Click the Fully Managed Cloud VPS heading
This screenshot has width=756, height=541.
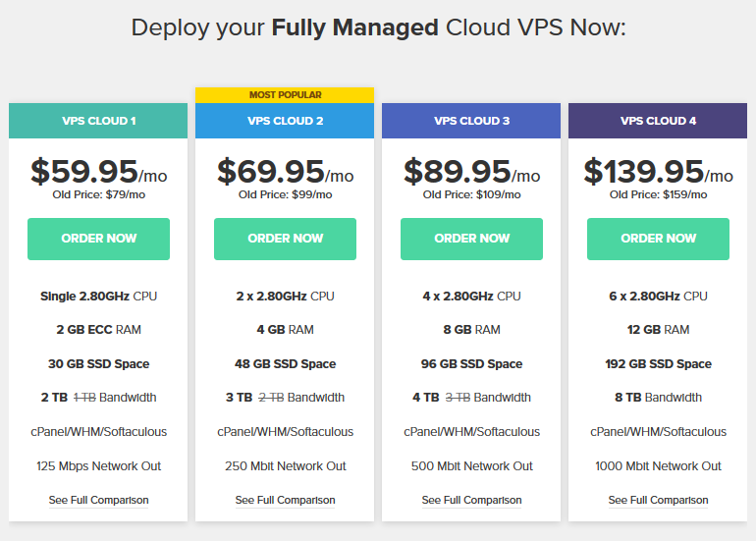pos(378,27)
